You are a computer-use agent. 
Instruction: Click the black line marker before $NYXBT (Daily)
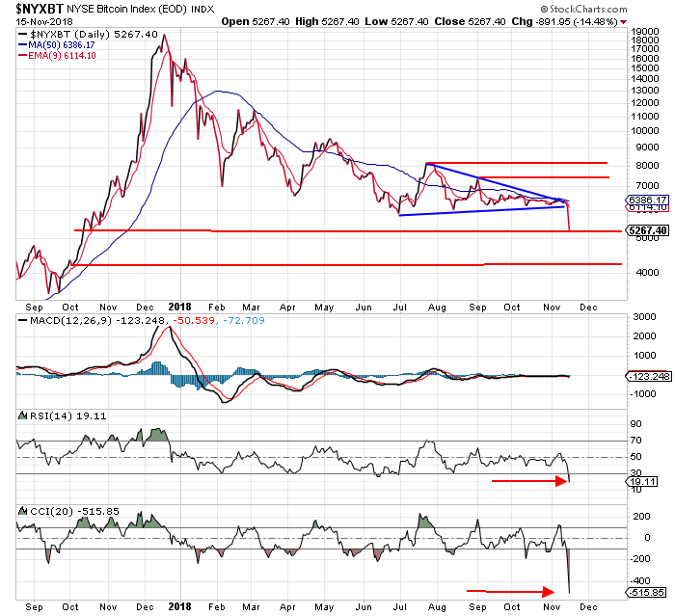[23, 34]
